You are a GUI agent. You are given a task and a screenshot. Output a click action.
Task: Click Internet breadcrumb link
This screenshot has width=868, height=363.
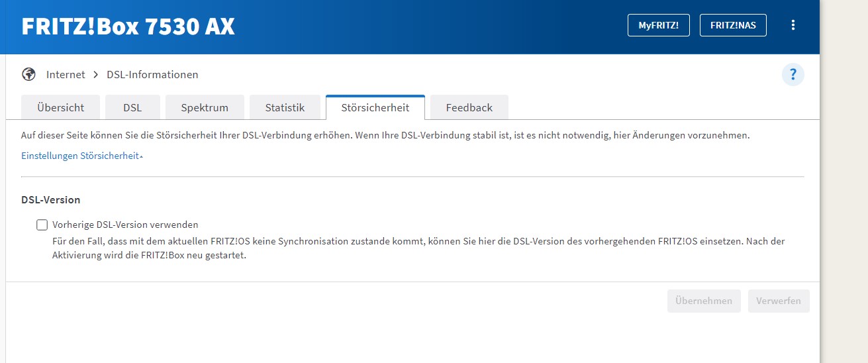coord(66,74)
